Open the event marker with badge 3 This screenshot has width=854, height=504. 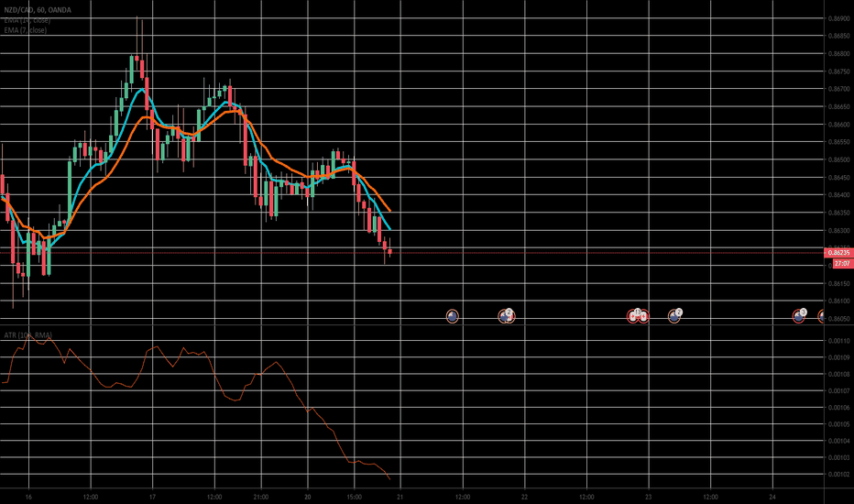tap(799, 315)
